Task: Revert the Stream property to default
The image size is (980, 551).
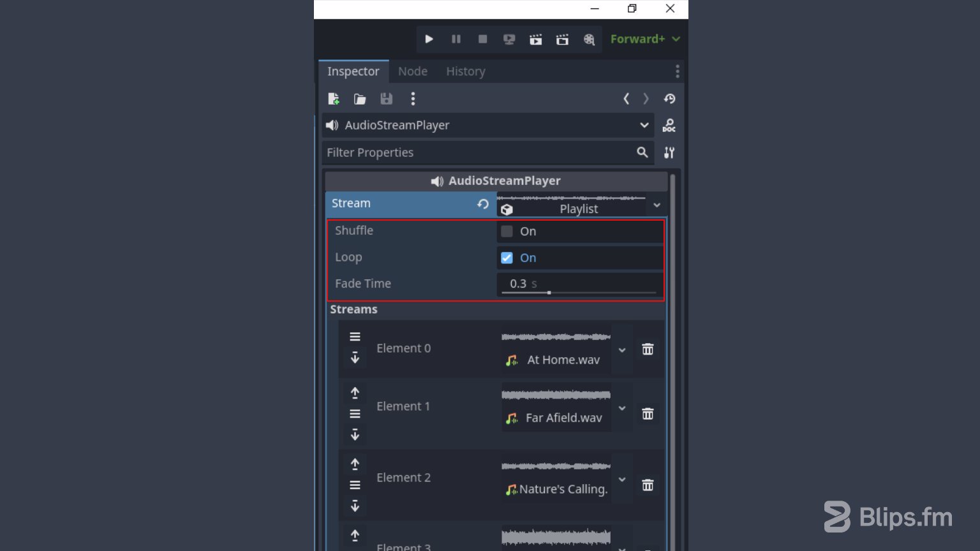Action: click(483, 204)
